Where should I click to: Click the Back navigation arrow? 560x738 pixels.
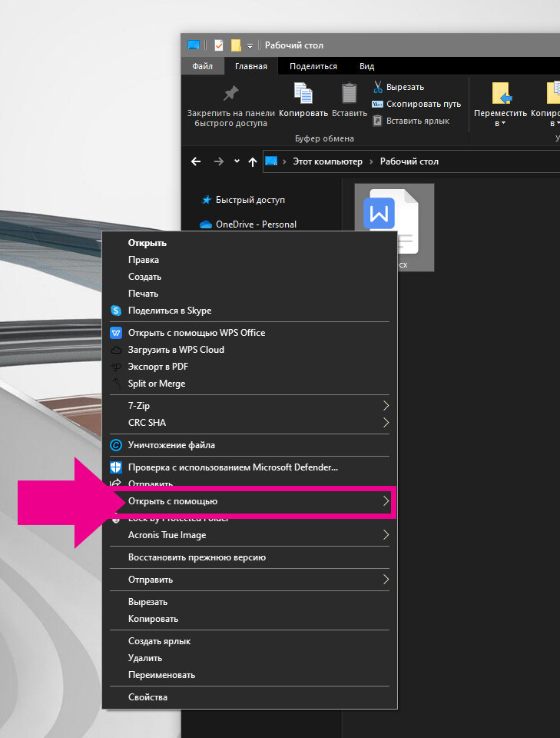pos(196,162)
